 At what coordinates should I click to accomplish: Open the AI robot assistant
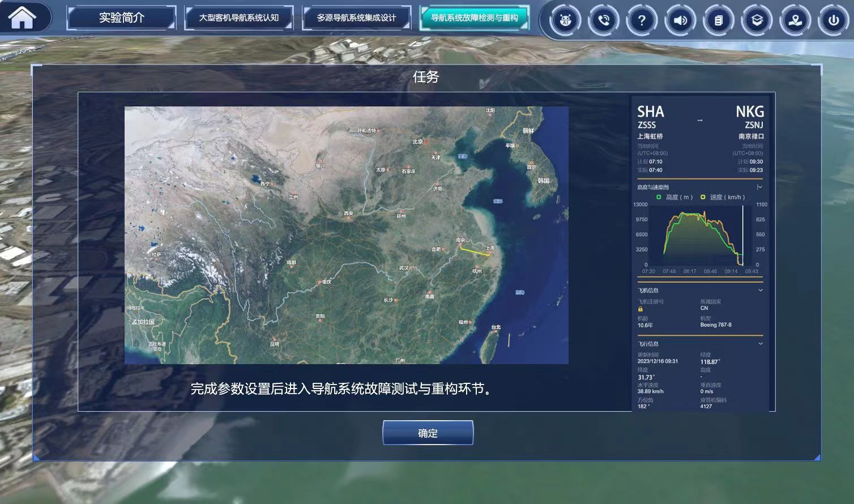coord(565,21)
